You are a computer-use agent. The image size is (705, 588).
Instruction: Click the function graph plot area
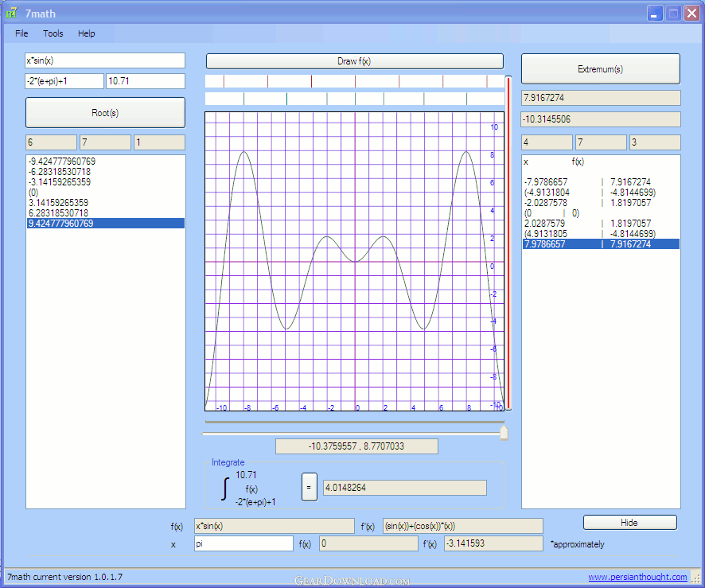click(x=354, y=261)
